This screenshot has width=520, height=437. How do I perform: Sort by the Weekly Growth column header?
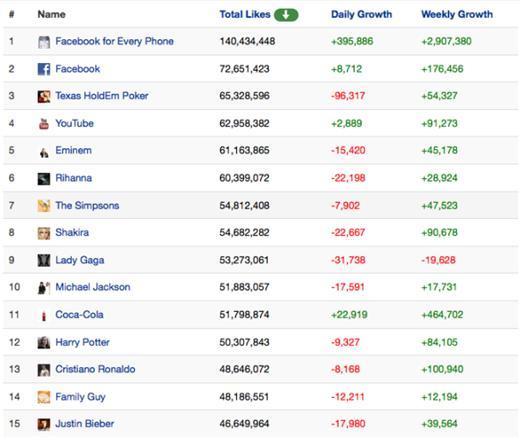[x=457, y=14]
